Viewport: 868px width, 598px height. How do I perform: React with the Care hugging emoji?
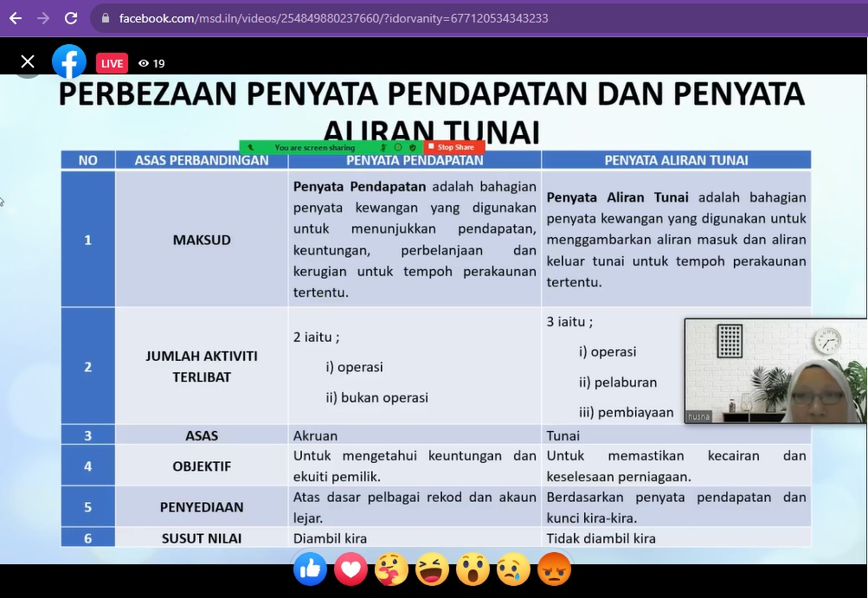(x=391, y=569)
